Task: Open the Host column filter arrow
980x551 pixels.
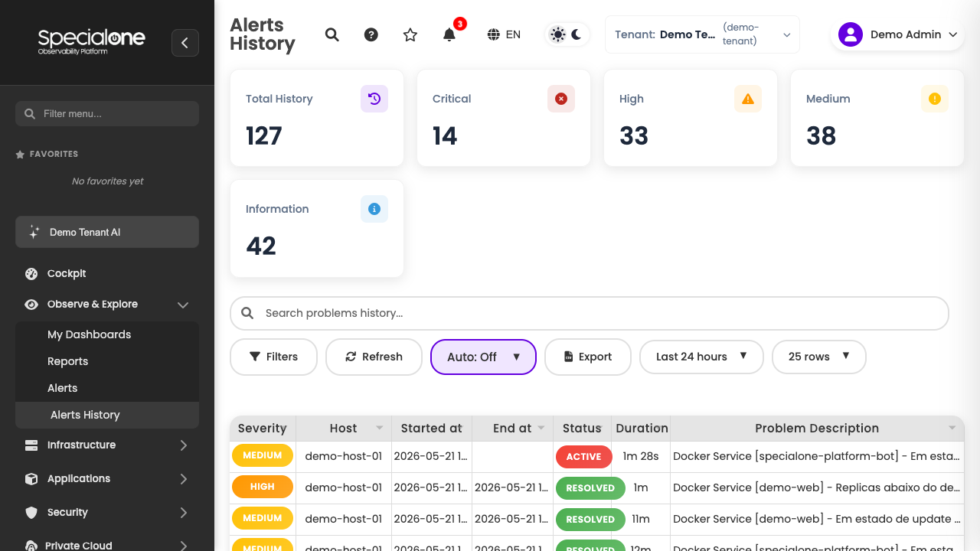Action: [379, 429]
